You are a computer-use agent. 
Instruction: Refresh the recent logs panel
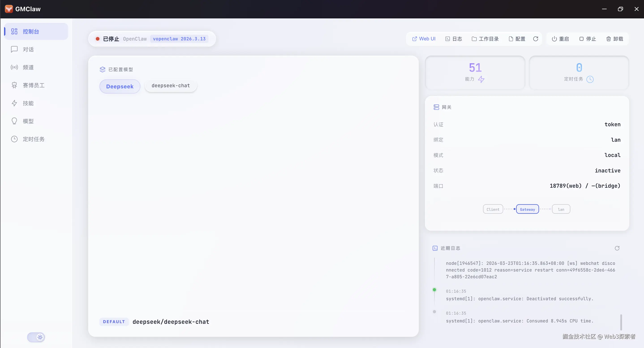(x=617, y=248)
